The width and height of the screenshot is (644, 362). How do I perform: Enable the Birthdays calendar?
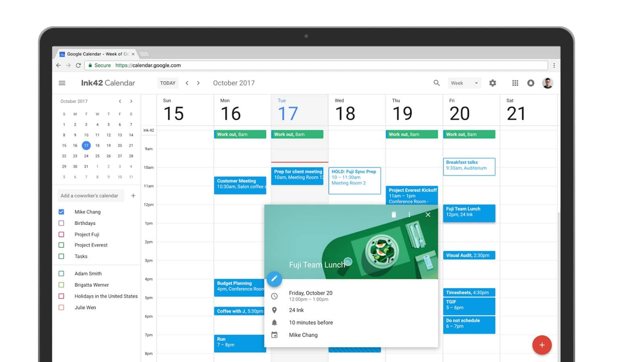61,223
